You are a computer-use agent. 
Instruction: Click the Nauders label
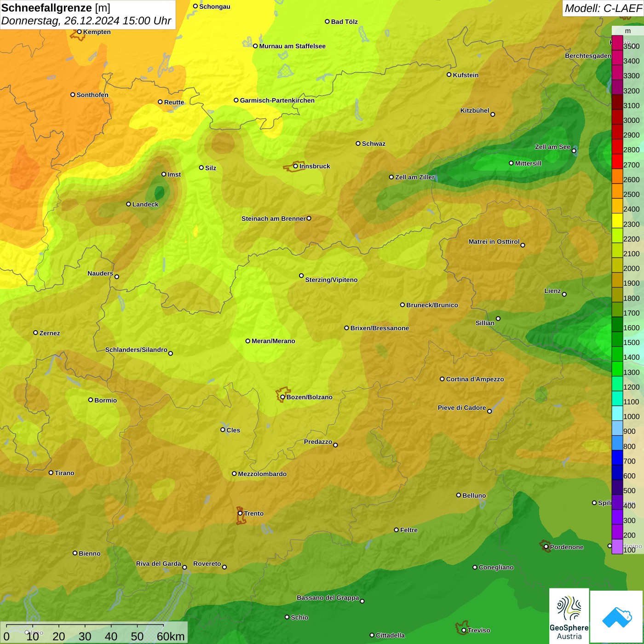click(x=100, y=273)
